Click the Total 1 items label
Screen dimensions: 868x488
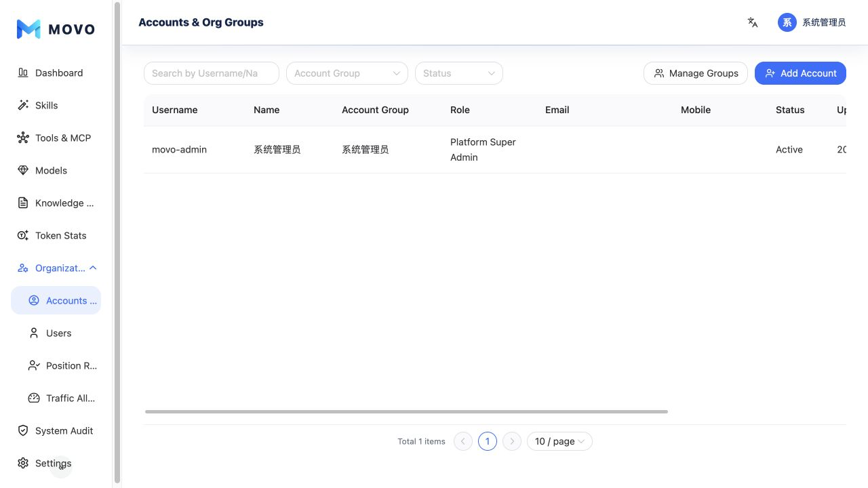point(421,441)
